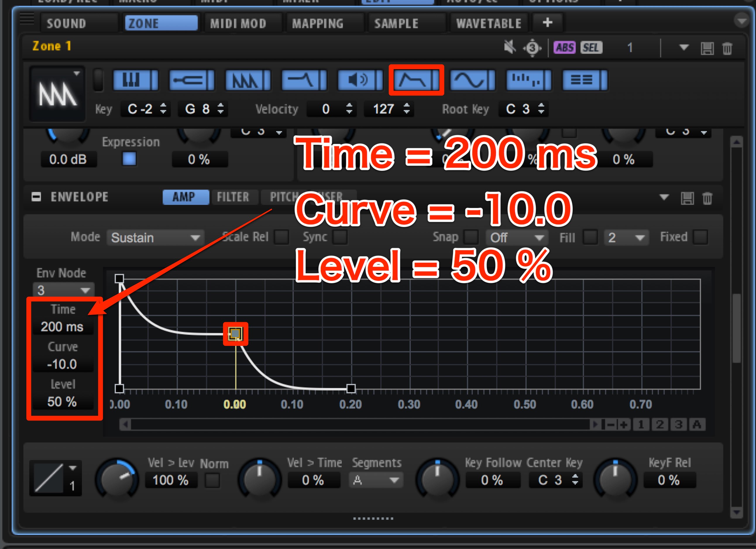Select envelope zoom snapshot 3
The height and width of the screenshot is (549, 756).
click(x=678, y=424)
